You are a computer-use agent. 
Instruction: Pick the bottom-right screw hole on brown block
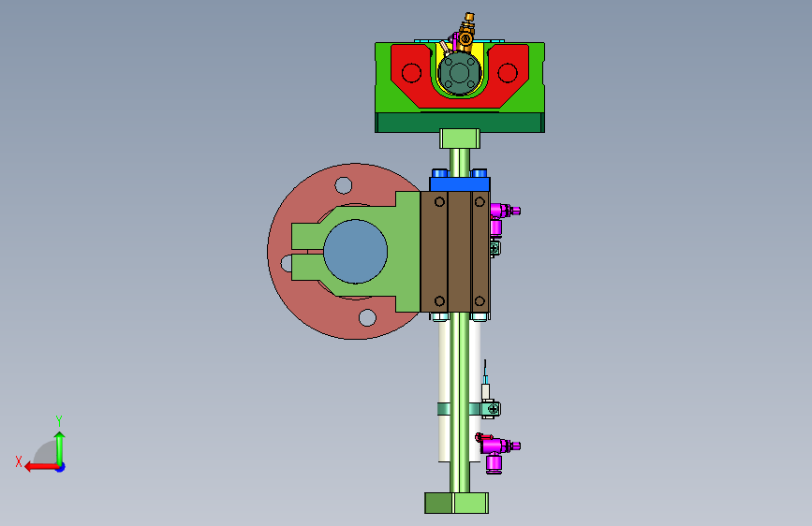pos(480,300)
